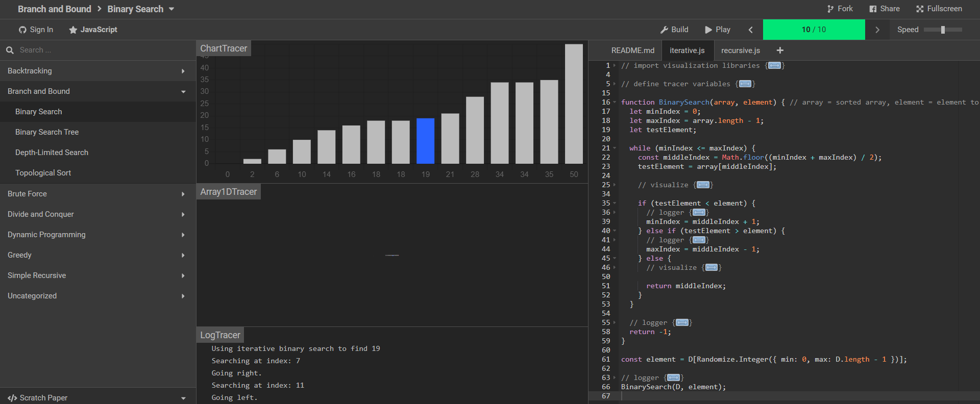This screenshot has width=980, height=404.
Task: Add a new file tab with plus icon
Action: pyautogui.click(x=780, y=50)
